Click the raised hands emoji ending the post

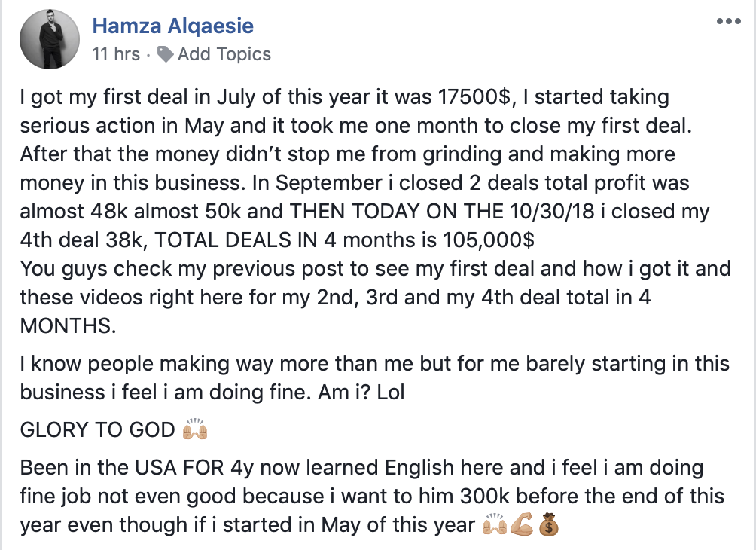coord(494,526)
